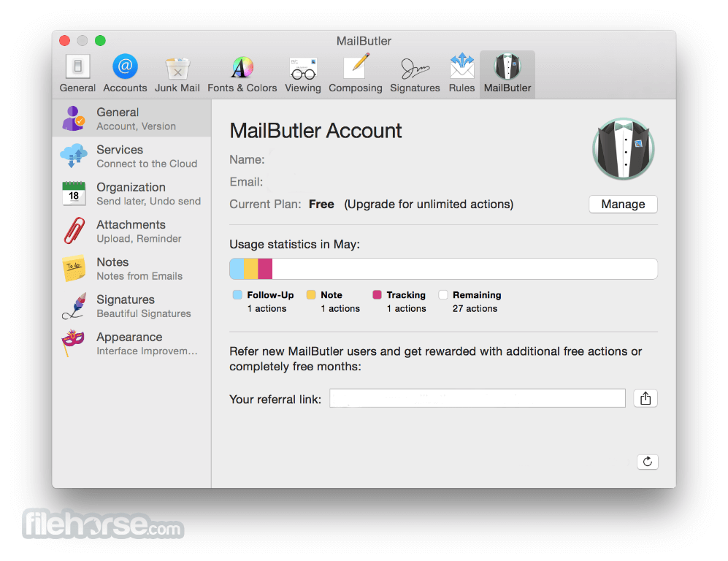Select Organization Send later row
The height and width of the screenshot is (561, 728).
click(x=132, y=194)
